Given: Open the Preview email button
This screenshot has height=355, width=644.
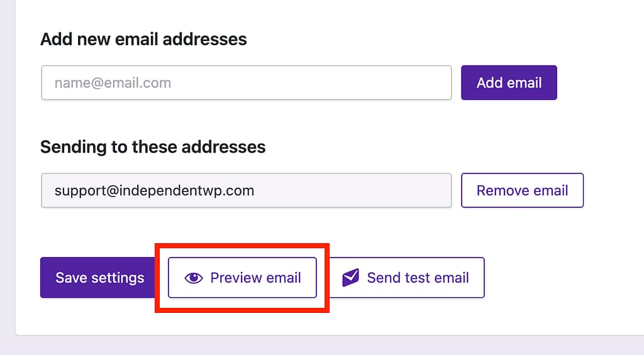Looking at the screenshot, I should 242,278.
